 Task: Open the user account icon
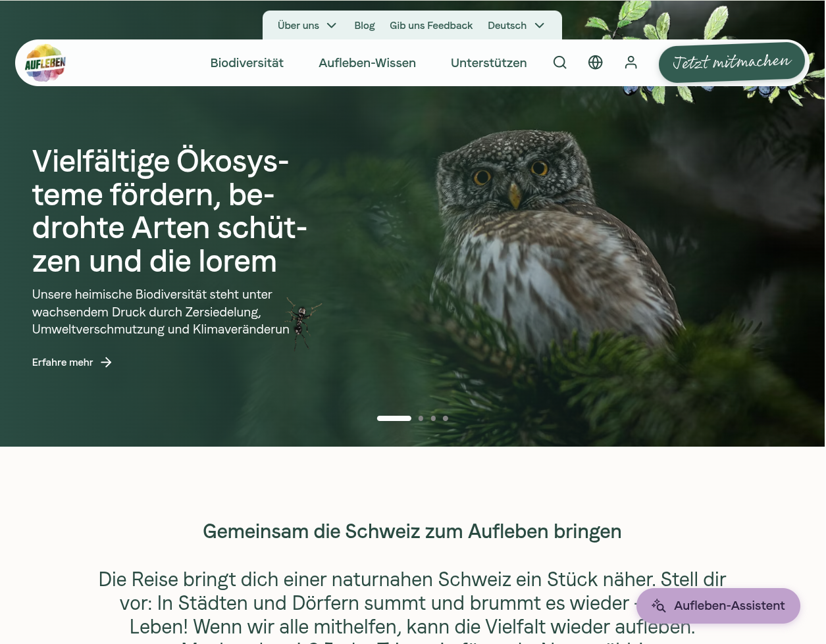click(631, 62)
